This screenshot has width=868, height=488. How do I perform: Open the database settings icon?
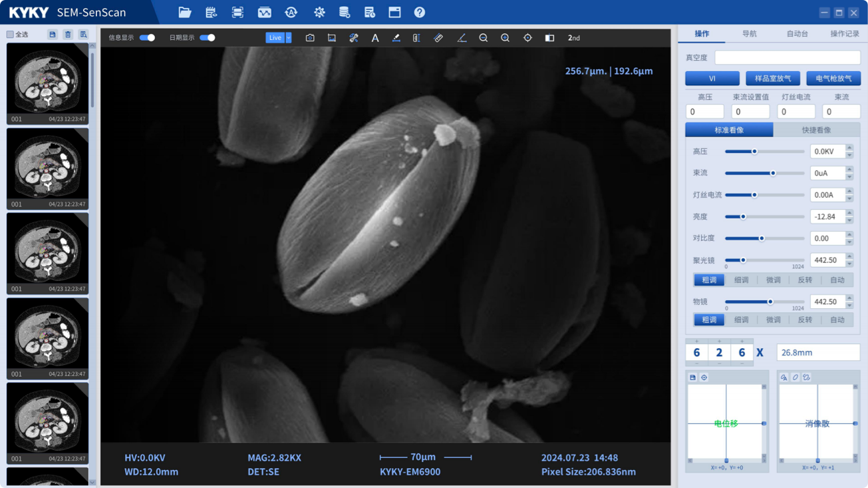tap(344, 13)
